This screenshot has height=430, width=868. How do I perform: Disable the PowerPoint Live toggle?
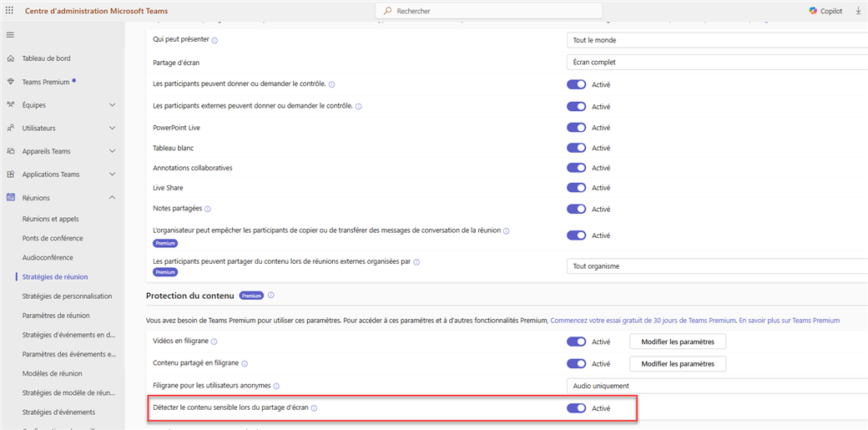(576, 128)
